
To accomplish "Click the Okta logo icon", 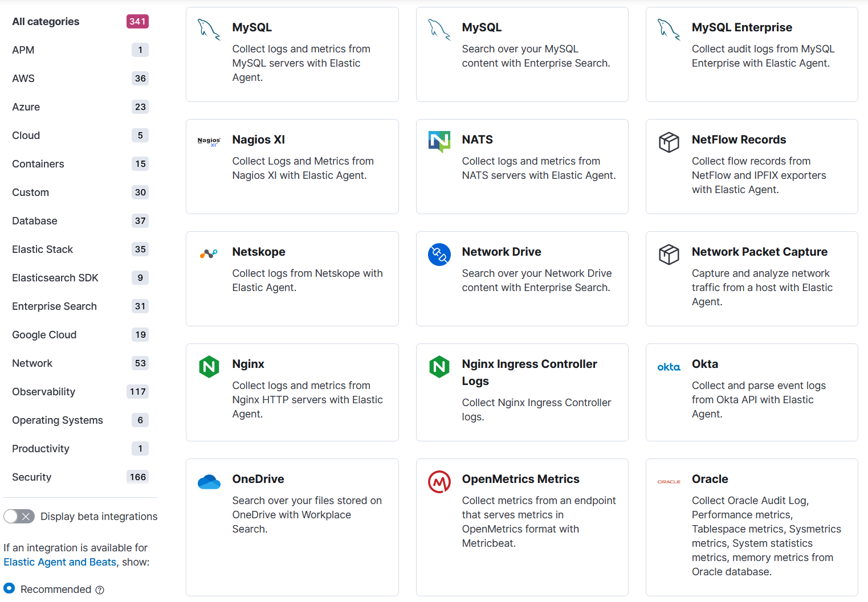I will coord(669,367).
